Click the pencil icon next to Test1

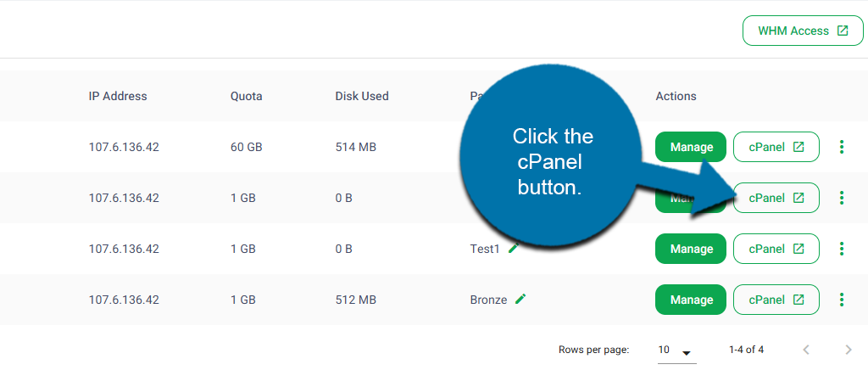[514, 249]
